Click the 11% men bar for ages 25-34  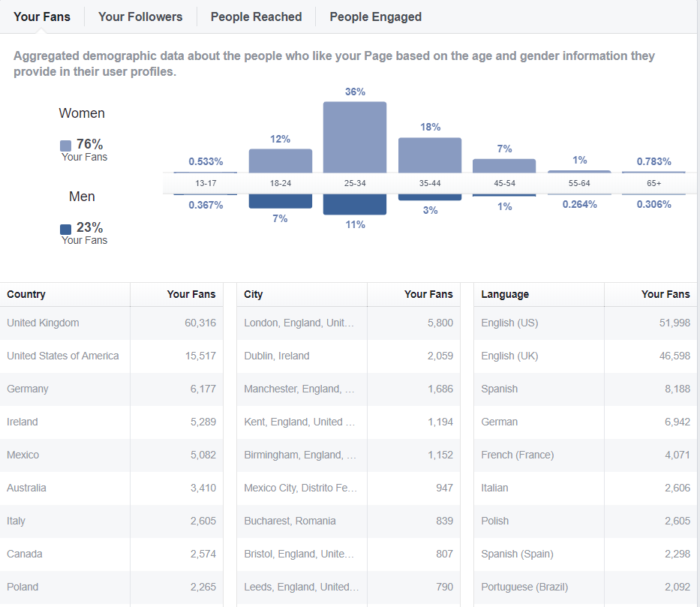(355, 204)
